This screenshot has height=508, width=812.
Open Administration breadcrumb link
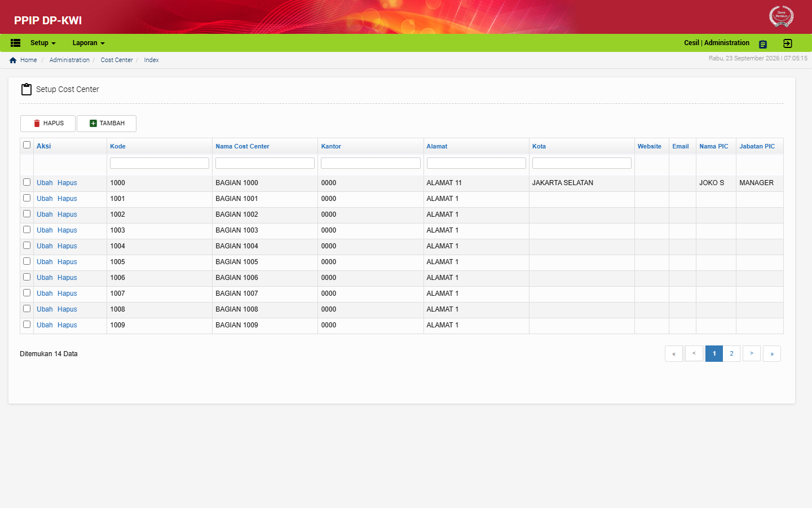[69, 60]
